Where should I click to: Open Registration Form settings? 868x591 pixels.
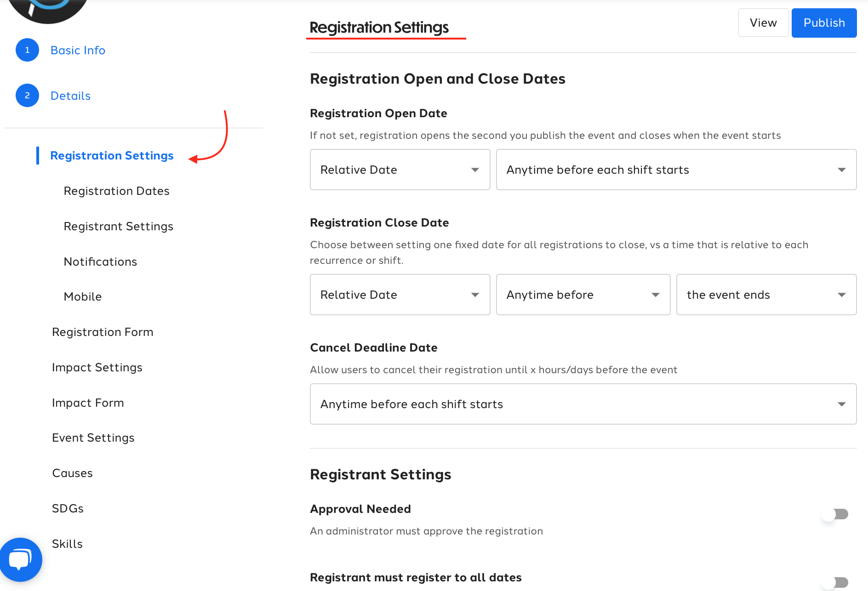coord(103,332)
